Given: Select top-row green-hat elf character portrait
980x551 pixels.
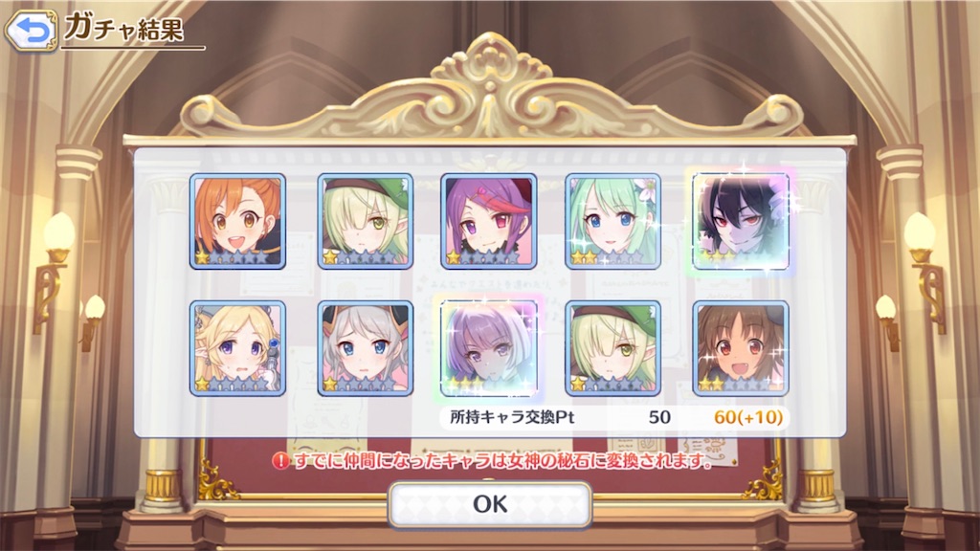Looking at the screenshot, I should click(365, 222).
